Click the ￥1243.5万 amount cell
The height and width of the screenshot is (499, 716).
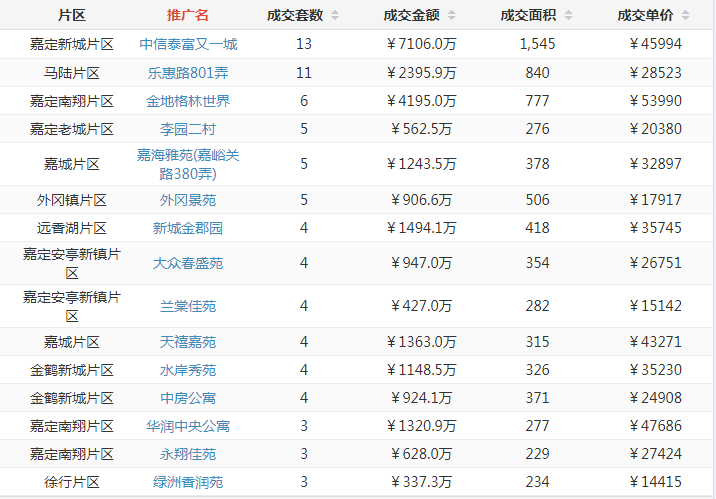click(x=421, y=164)
